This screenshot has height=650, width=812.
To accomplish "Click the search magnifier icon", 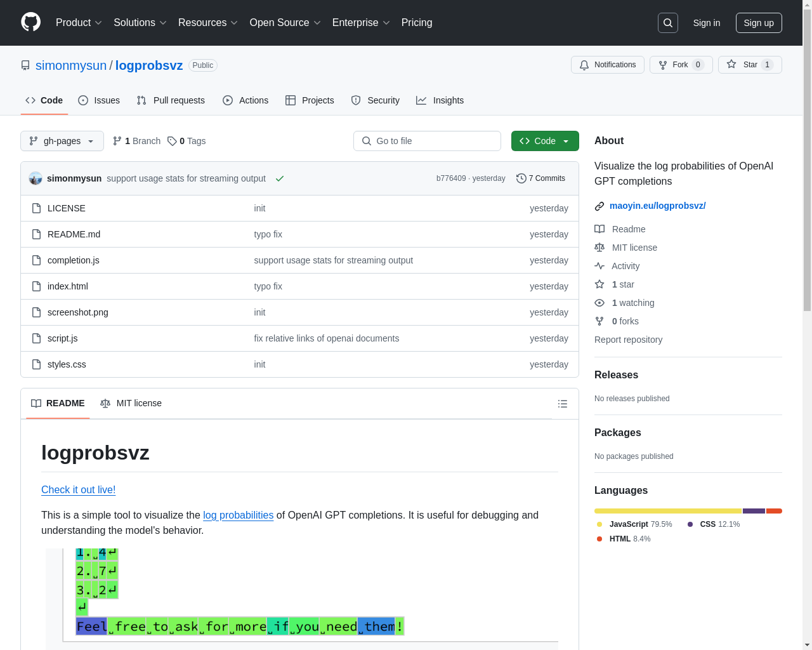I will pos(668,23).
